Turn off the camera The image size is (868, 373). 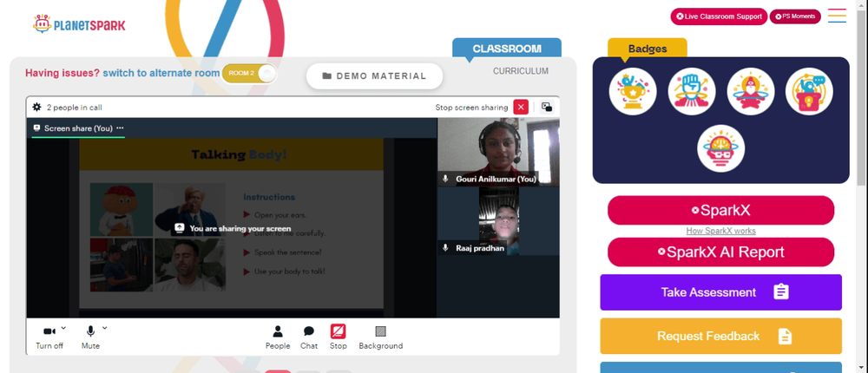coord(49,331)
